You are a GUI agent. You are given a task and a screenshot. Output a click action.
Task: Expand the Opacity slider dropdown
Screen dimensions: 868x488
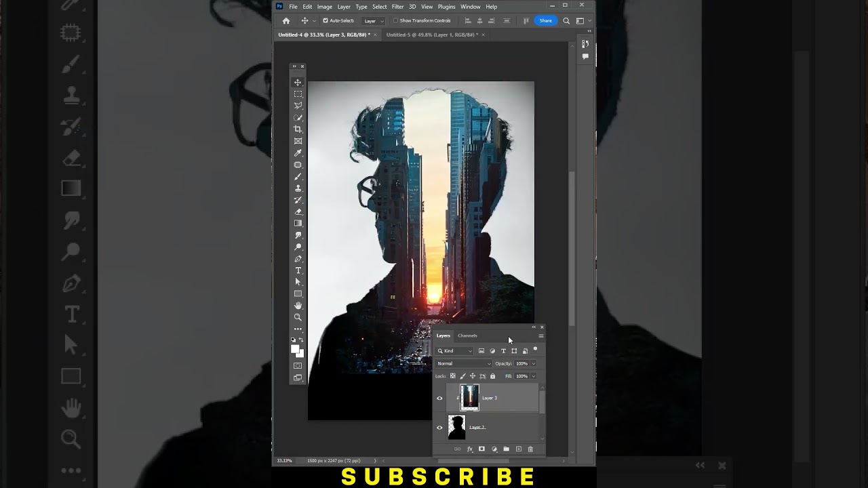point(533,363)
